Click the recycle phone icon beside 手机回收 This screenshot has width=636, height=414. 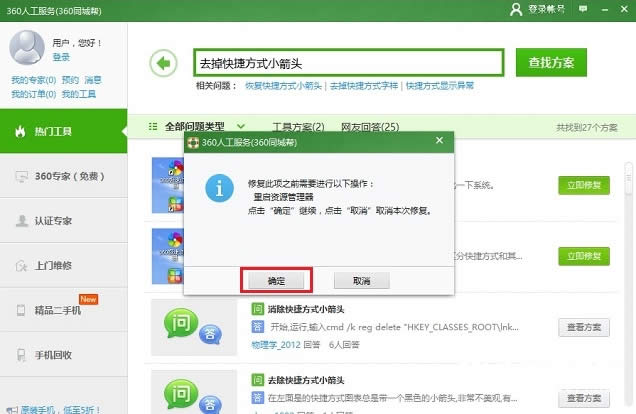point(21,355)
